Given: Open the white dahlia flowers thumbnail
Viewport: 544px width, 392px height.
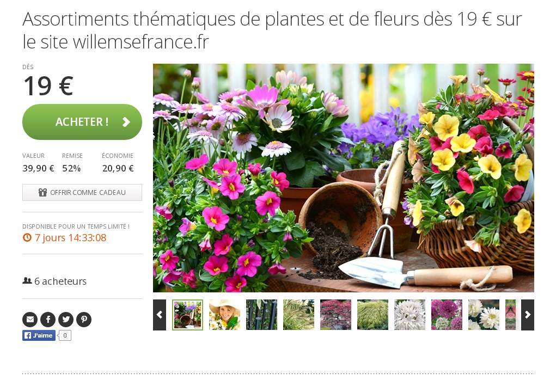Looking at the screenshot, I should tap(484, 315).
